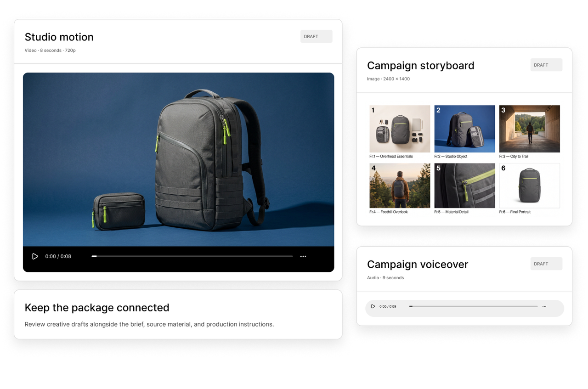Select storyboard frame 5 Material Detail thumbnail

point(465,186)
